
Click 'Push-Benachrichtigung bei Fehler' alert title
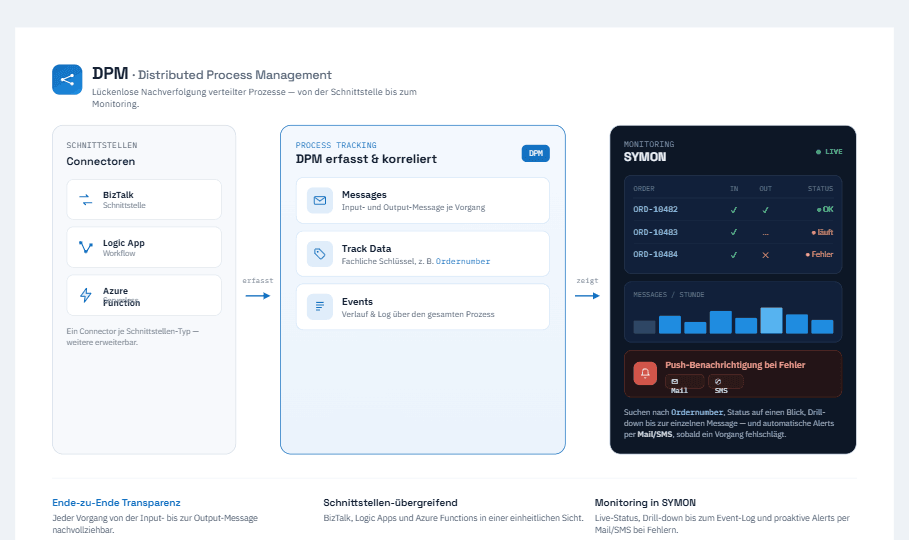click(x=735, y=365)
